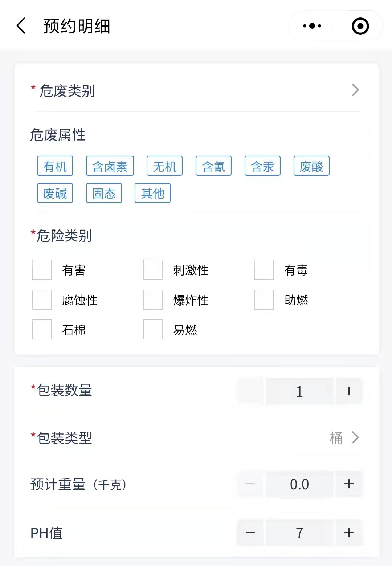The image size is (392, 566).
Task: Decrease 包装数量 with minus button
Action: click(x=250, y=391)
